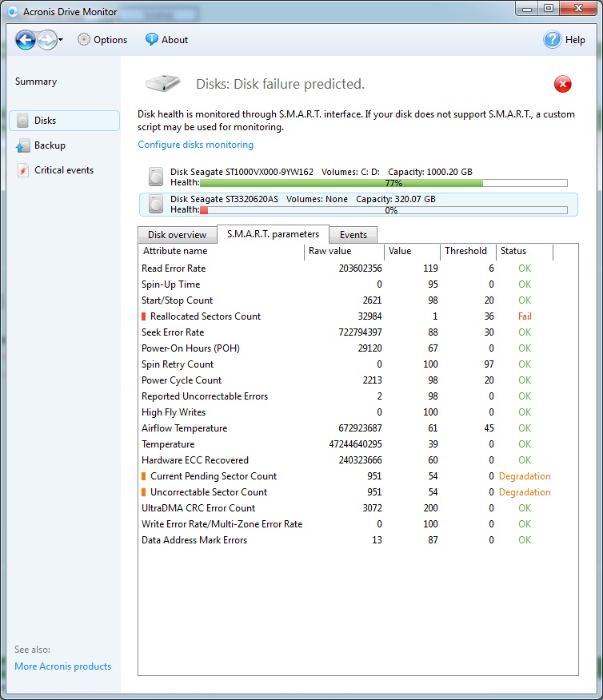
Task: Click the Disk failure predicted heading
Action: [x=280, y=84]
